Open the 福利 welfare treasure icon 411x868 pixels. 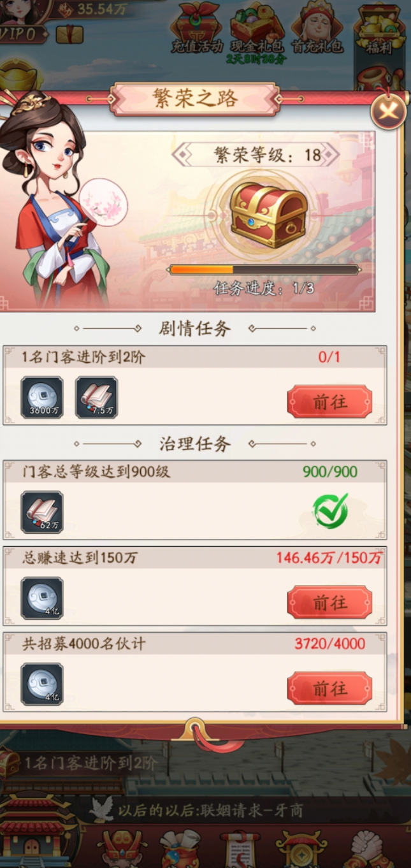[x=380, y=29]
